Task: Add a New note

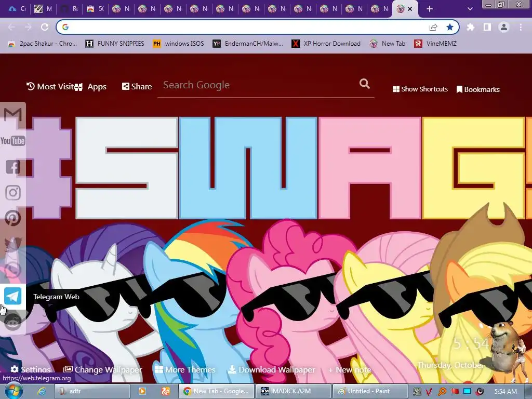Action: [x=350, y=369]
